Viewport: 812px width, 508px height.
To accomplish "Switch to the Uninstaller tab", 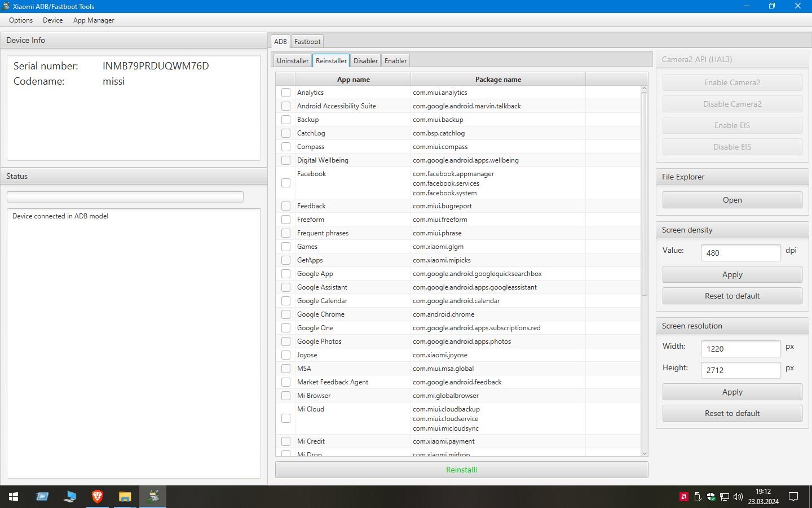I will tap(293, 60).
